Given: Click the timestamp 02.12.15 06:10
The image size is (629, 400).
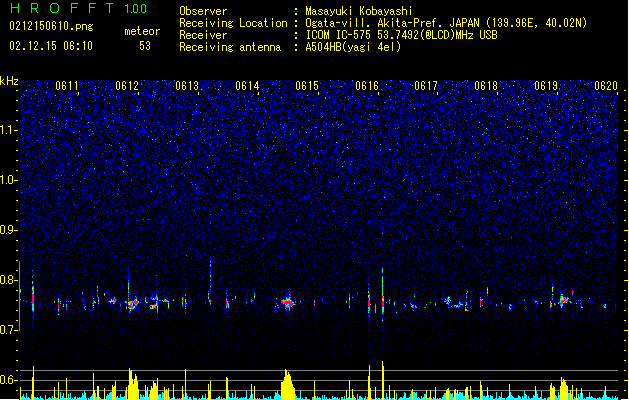Looking at the screenshot, I should point(51,46).
